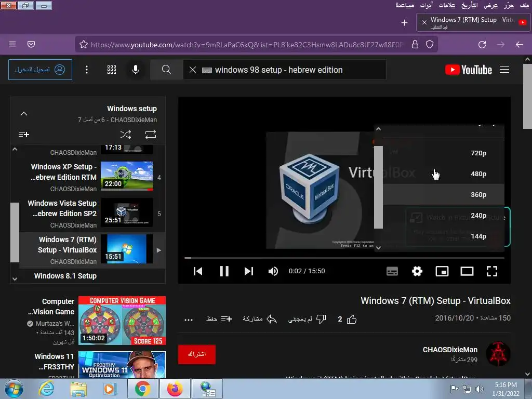532x399 pixels.
Task: Toggle subtitles closed captions button
Action: pos(392,271)
